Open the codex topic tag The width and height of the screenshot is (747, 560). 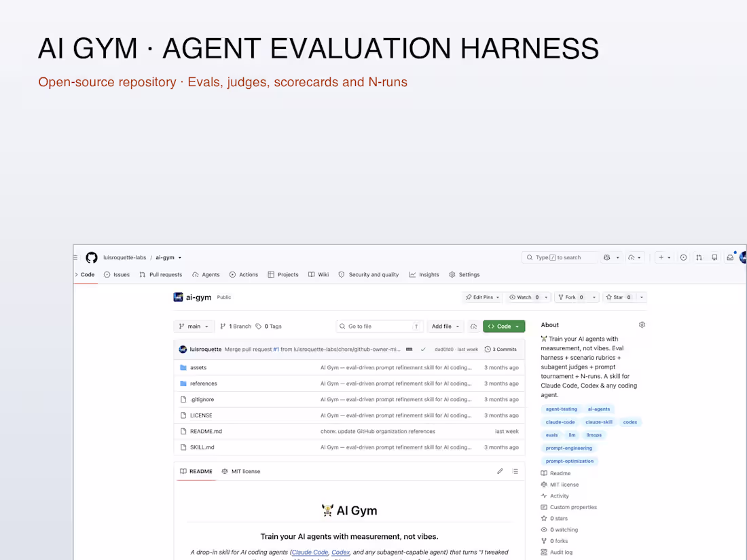click(x=630, y=422)
